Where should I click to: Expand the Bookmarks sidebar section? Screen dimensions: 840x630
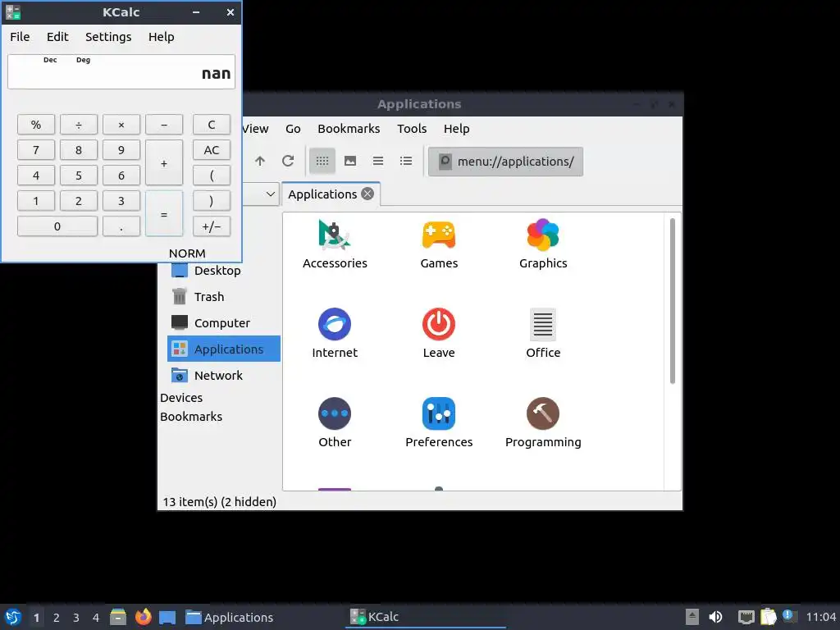pos(190,416)
